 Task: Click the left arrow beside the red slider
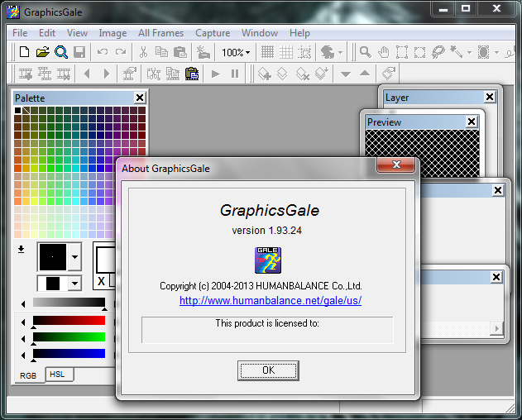click(23, 322)
